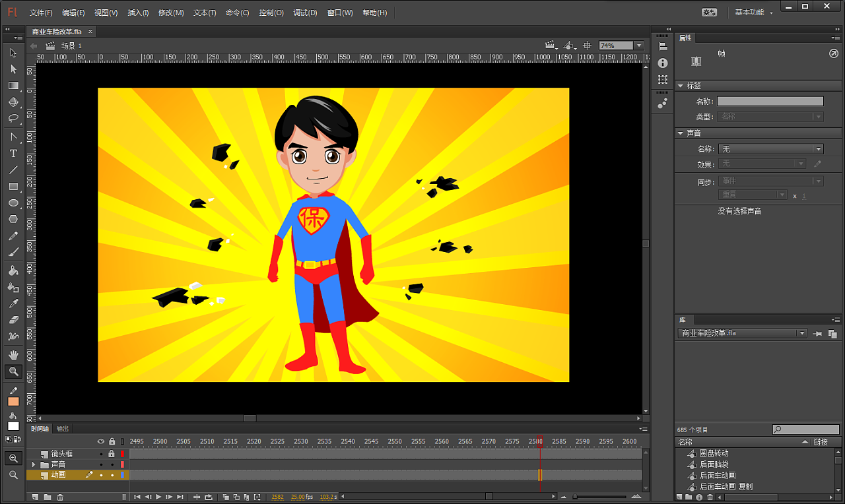Toggle visibility of 镜头框 layer
Viewport: 845px width, 504px height.
click(101, 455)
